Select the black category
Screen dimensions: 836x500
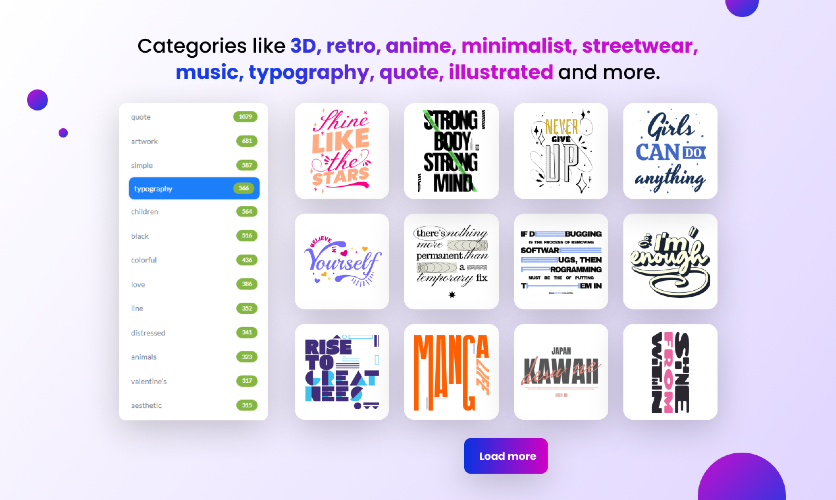click(194, 236)
